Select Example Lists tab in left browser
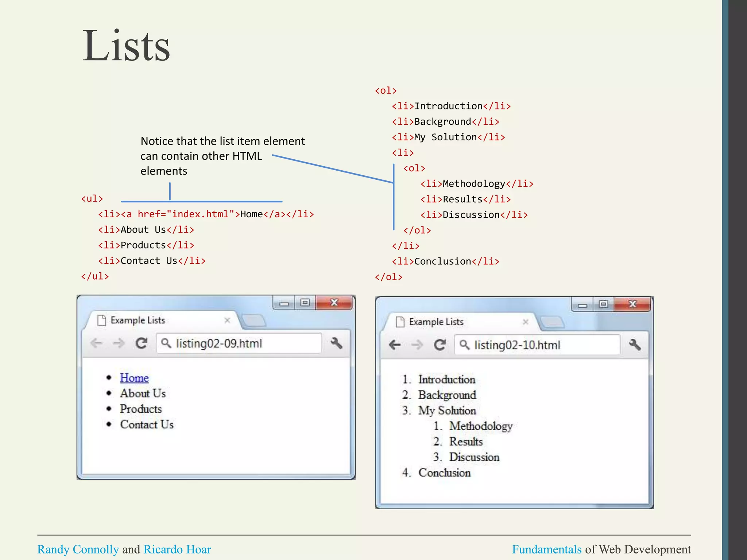 coord(138,320)
